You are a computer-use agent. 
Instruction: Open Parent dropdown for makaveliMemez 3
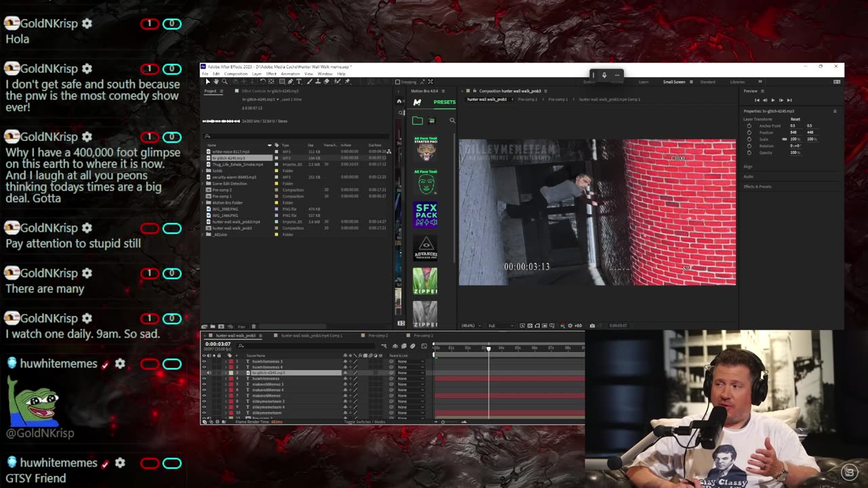410,384
